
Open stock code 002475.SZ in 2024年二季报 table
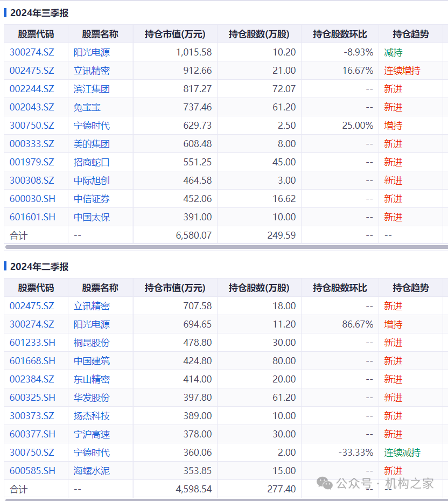coord(32,306)
